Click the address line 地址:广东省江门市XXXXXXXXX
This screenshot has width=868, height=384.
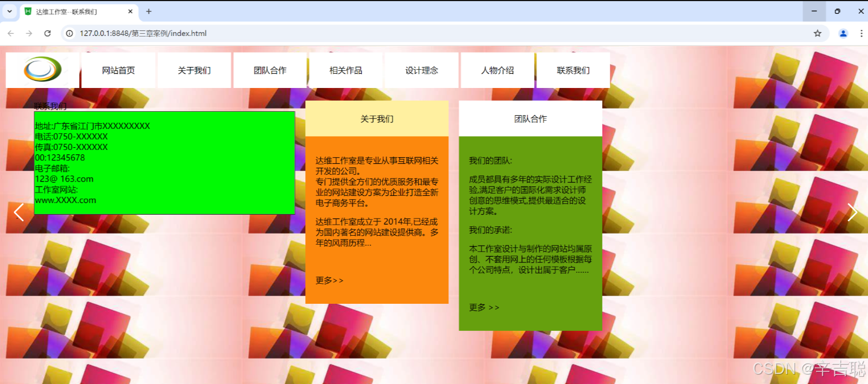pos(92,126)
